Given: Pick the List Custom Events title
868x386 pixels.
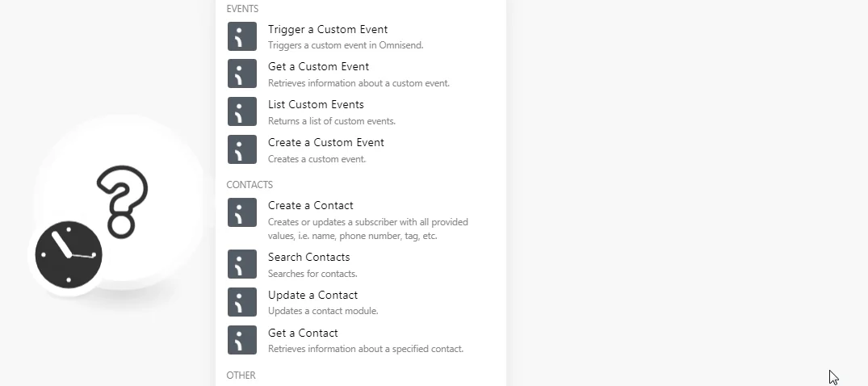Looking at the screenshot, I should coord(316,105).
